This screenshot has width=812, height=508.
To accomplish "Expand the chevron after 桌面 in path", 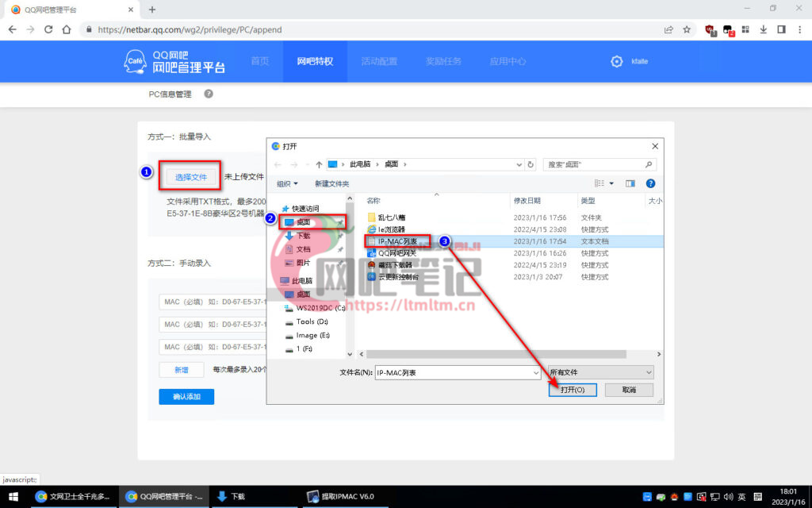I will click(405, 164).
